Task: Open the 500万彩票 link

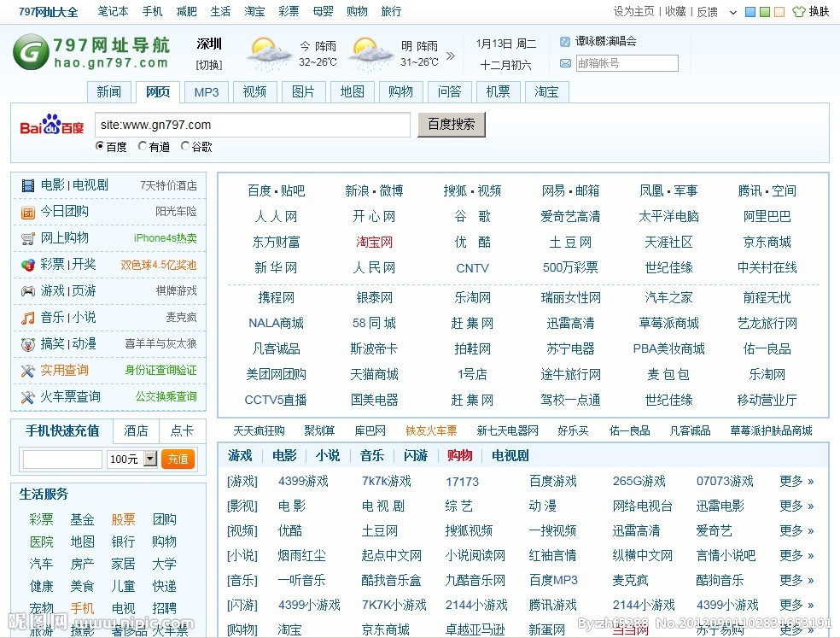Action: click(570, 267)
